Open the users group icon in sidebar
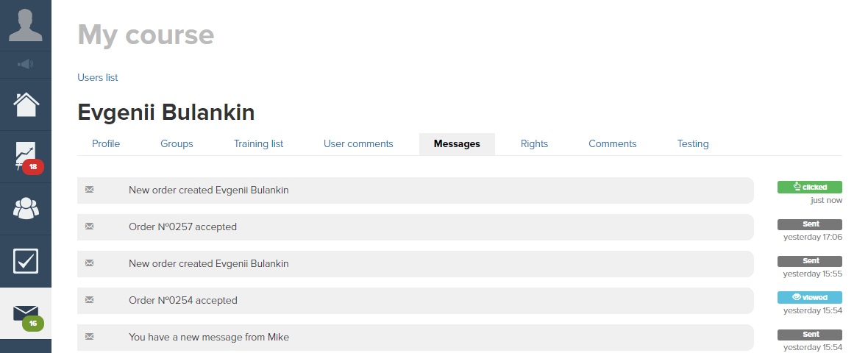The width and height of the screenshot is (868, 353). (x=26, y=209)
